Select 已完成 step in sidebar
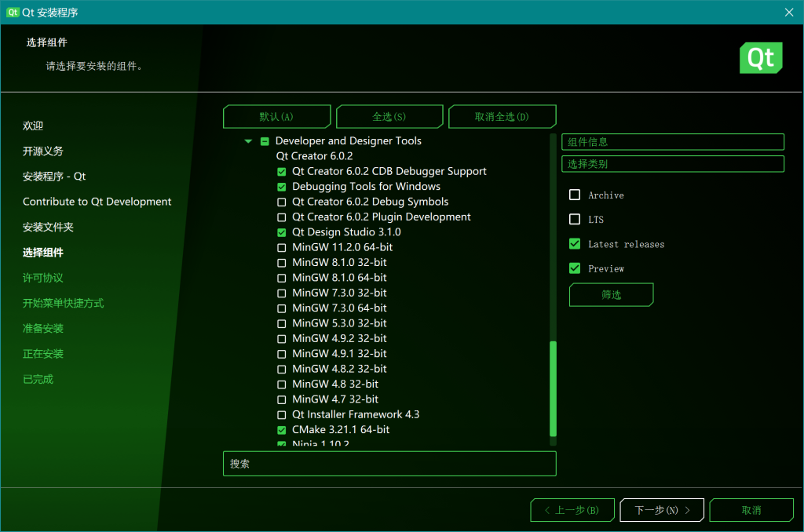 (x=38, y=379)
